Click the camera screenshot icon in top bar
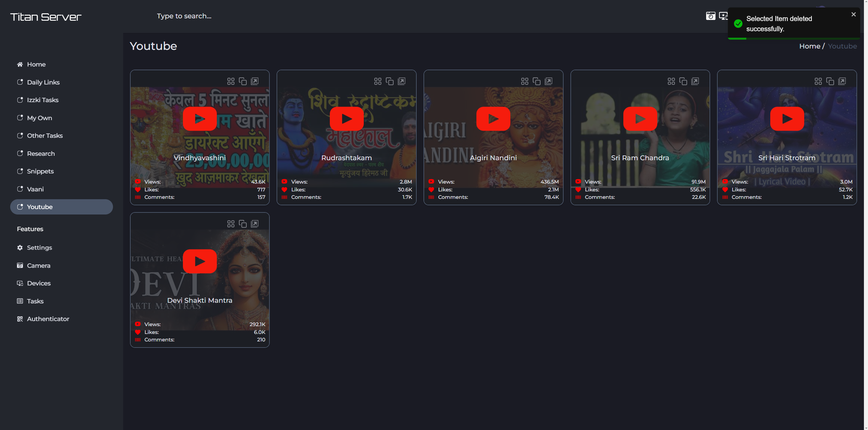The width and height of the screenshot is (868, 430). 711,16
